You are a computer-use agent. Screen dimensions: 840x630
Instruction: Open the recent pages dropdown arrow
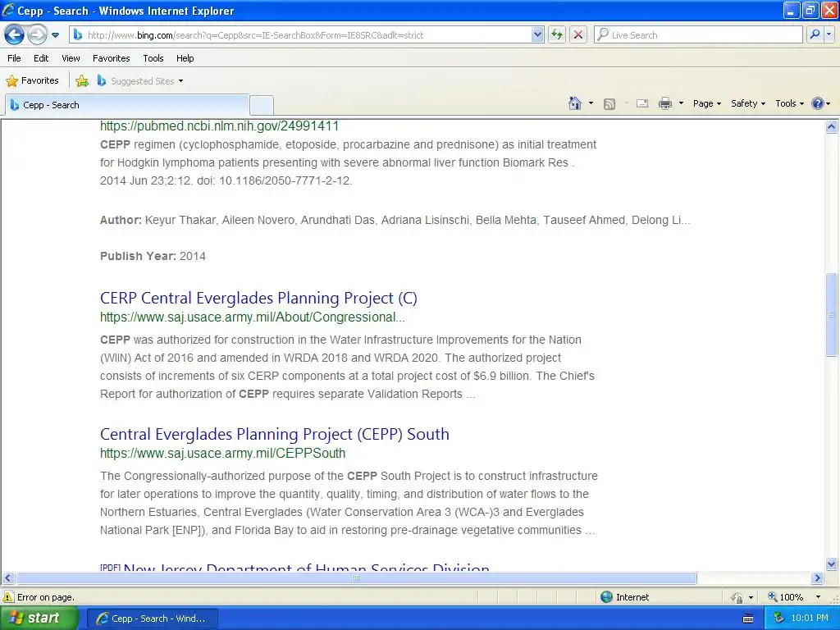[55, 35]
